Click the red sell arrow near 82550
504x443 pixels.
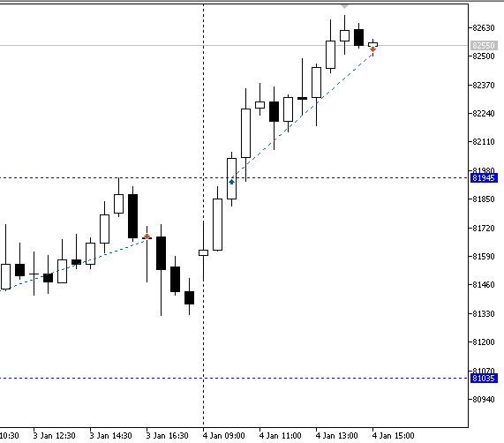pos(372,49)
